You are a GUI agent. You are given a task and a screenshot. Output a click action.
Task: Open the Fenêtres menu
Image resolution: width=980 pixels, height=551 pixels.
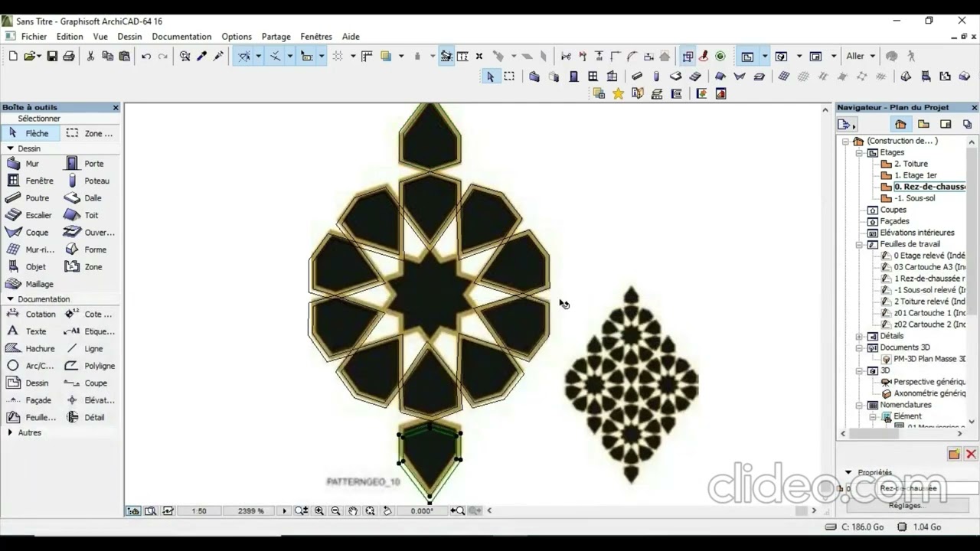pyautogui.click(x=316, y=37)
